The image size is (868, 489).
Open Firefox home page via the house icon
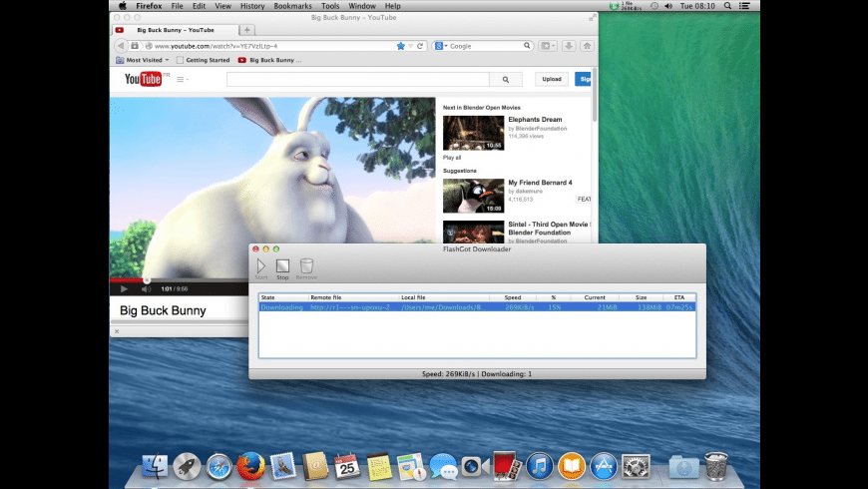click(586, 46)
